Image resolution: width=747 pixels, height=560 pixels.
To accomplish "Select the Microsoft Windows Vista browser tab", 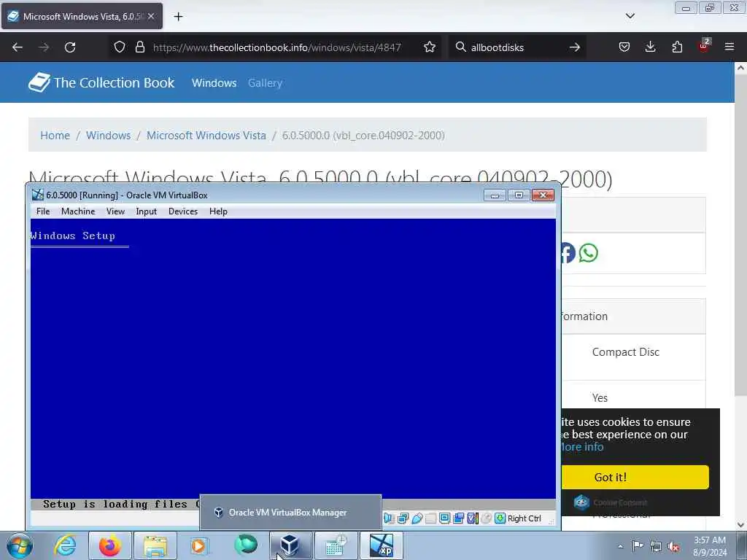I will [x=82, y=16].
